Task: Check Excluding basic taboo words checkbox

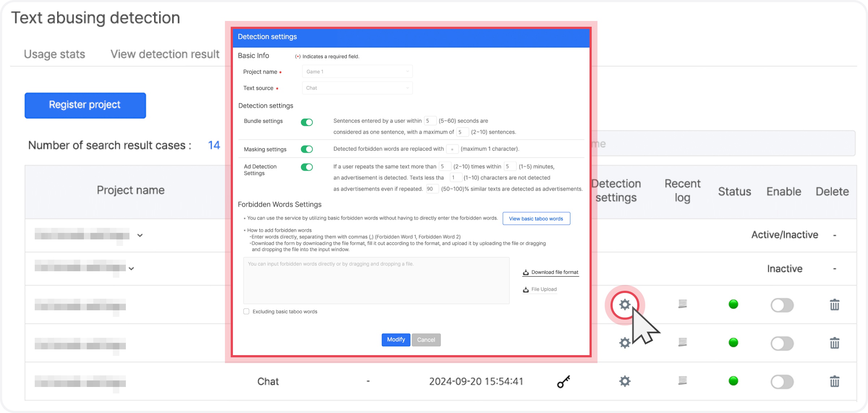Action: click(x=246, y=311)
